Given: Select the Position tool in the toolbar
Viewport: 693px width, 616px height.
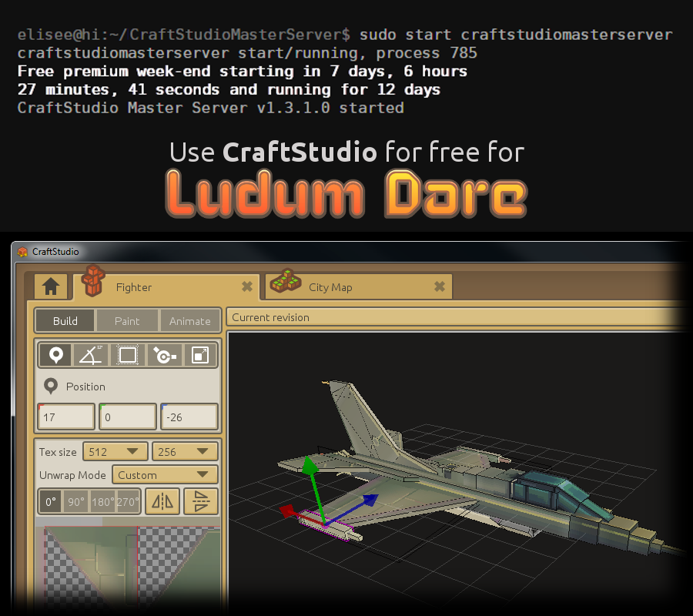Looking at the screenshot, I should (54, 355).
